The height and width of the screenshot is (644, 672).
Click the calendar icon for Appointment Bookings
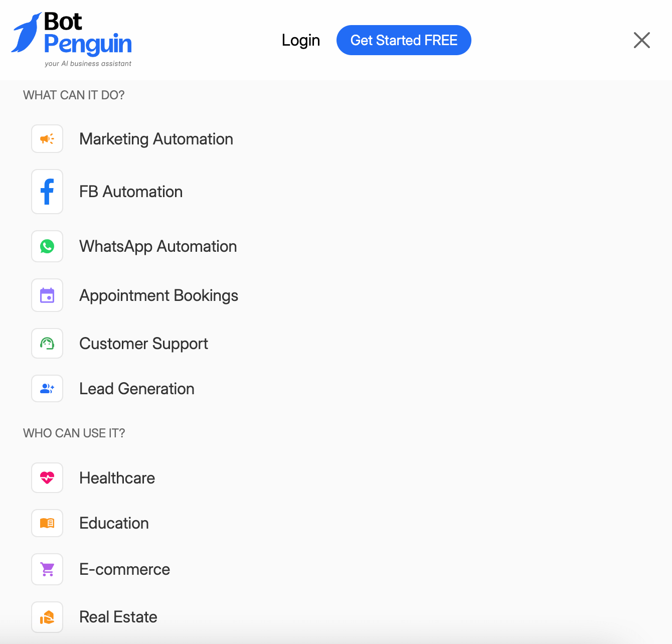coord(47,295)
